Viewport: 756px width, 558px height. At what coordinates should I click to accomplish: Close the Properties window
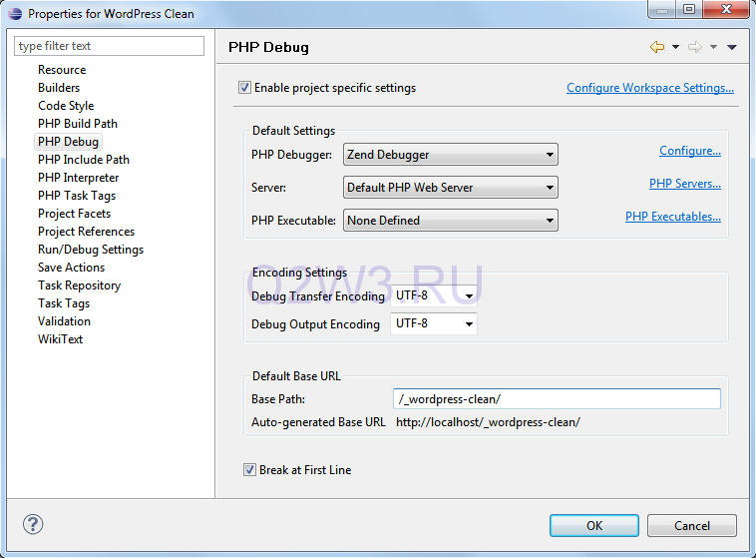(x=727, y=9)
